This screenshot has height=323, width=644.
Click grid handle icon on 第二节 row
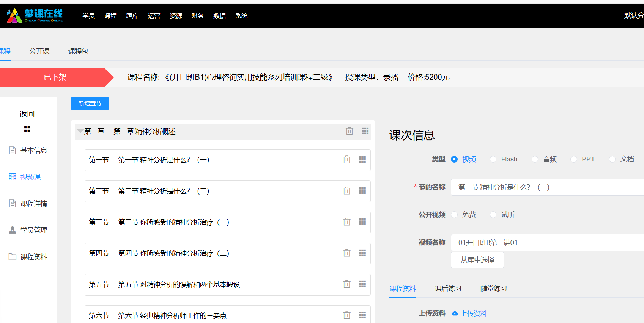(362, 191)
